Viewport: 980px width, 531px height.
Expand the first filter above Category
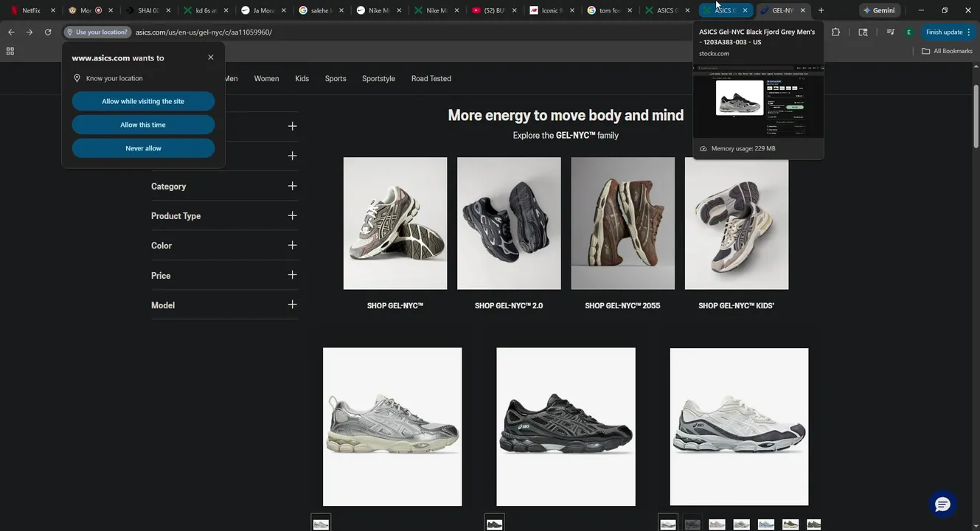coord(292,126)
